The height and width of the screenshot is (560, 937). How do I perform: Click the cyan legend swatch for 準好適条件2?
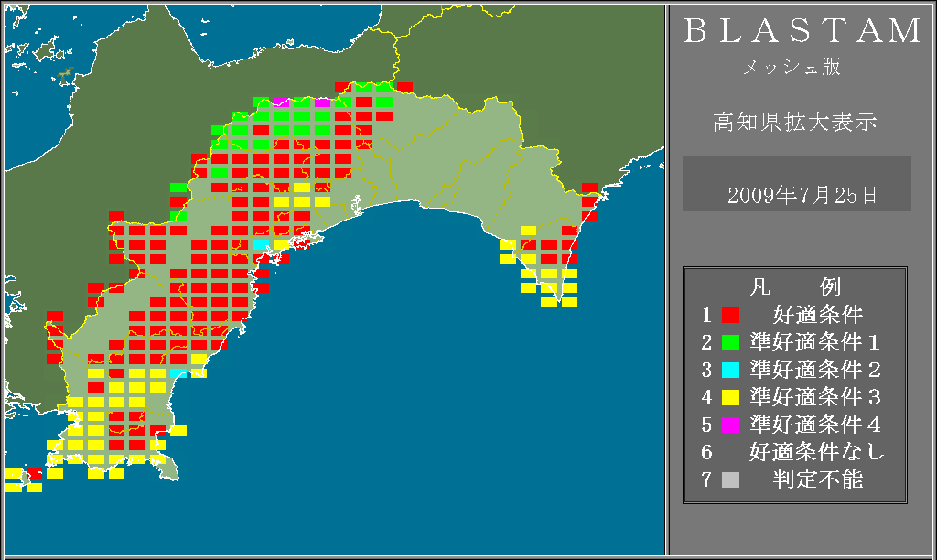[730, 370]
